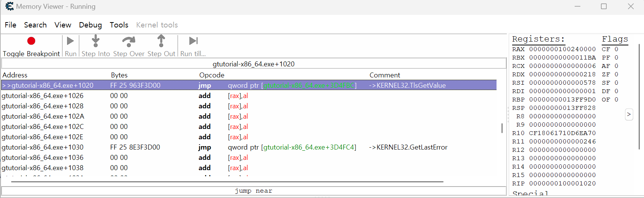Toggle the OF flag value
644x198 pixels.
(x=616, y=100)
